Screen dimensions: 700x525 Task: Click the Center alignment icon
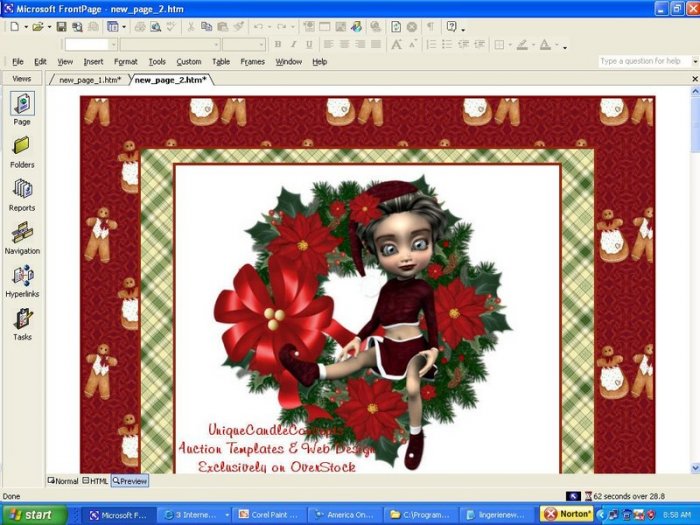tap(344, 44)
